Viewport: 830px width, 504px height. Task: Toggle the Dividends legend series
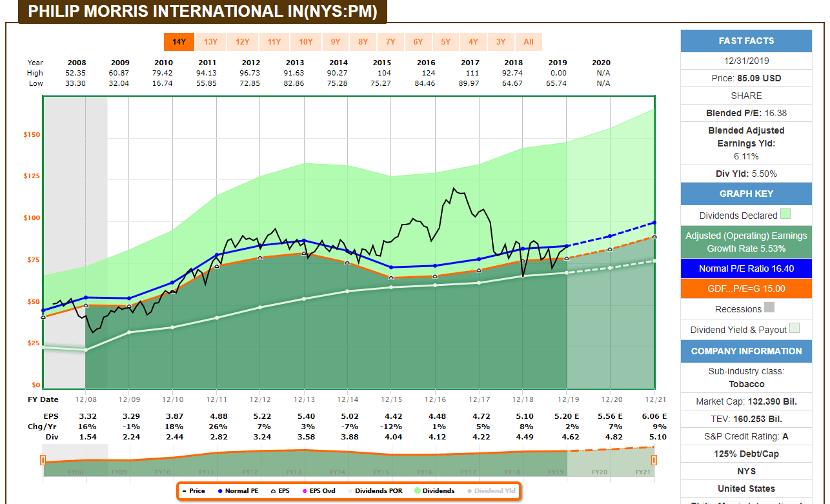click(x=434, y=490)
